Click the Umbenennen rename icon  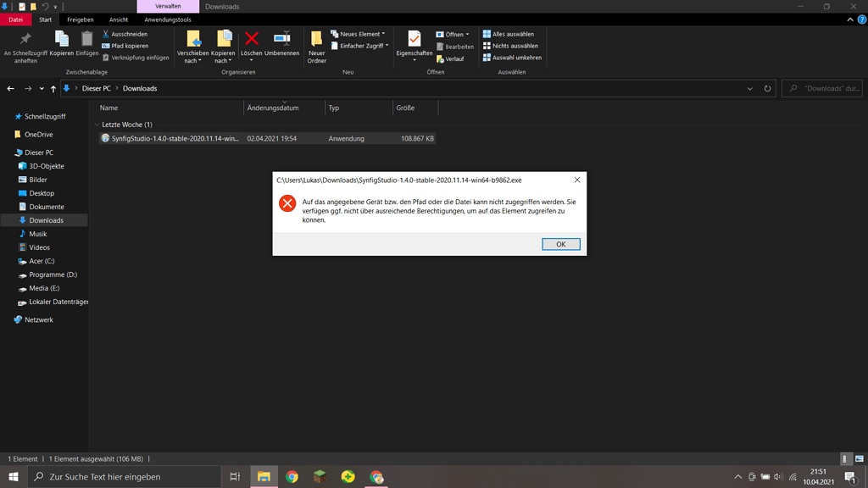[x=281, y=40]
